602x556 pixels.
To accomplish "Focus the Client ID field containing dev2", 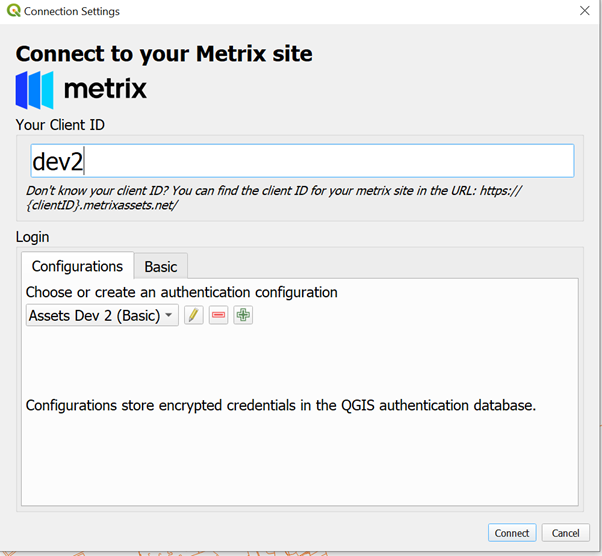I will [302, 161].
